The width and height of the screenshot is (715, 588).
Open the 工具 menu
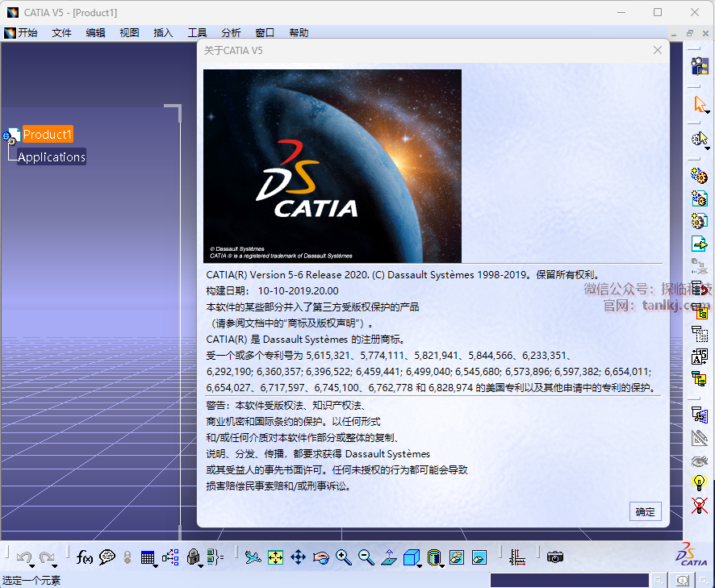pos(197,33)
